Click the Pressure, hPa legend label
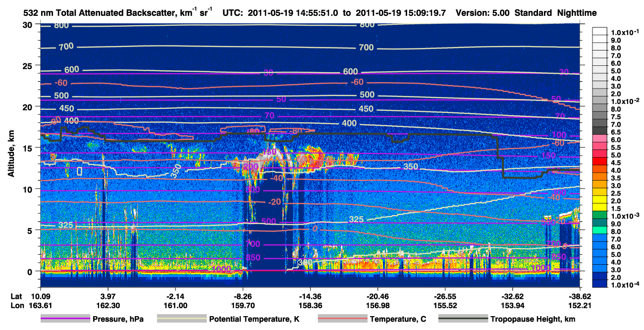This screenshot has width=644, height=330. tap(117, 319)
